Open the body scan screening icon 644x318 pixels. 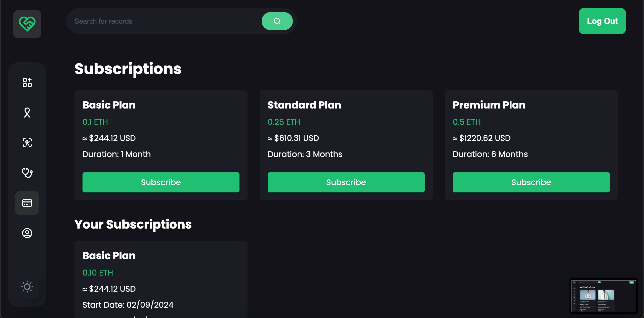pos(27,143)
